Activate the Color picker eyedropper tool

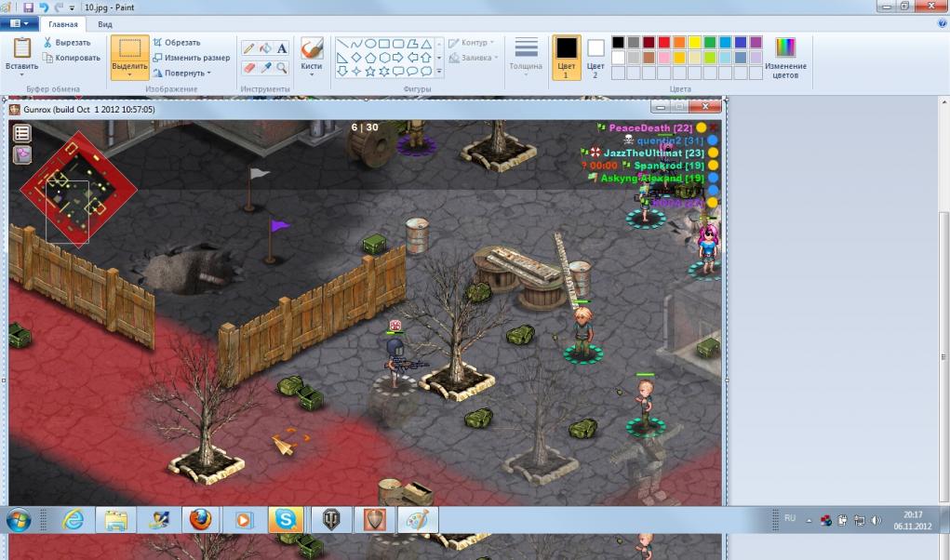point(265,68)
